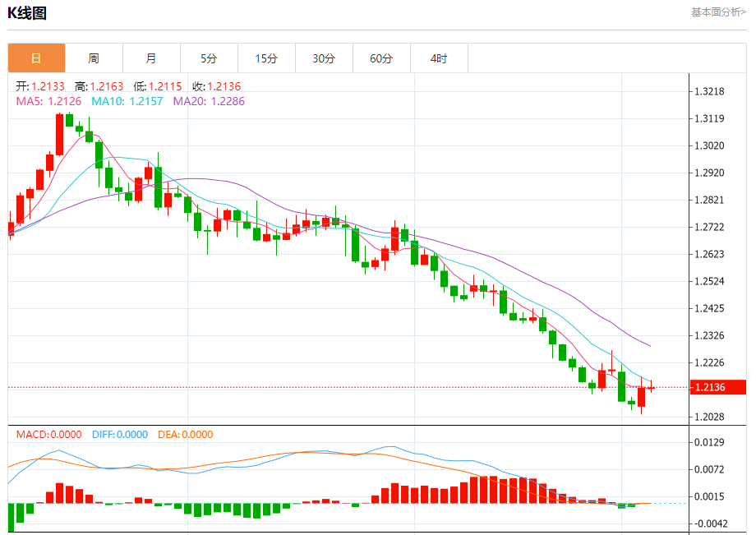Screen dimensions: 756x535
Task: Click the 0.0072 MACD axis label
Action: click(708, 469)
